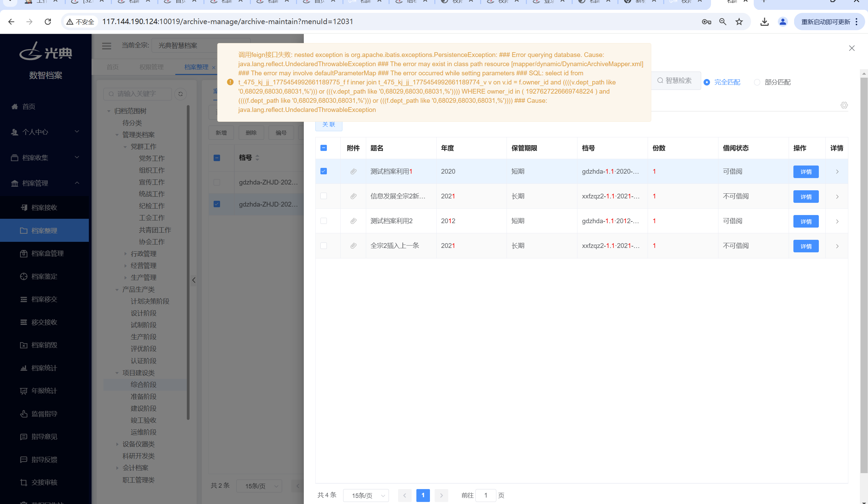
Task: Open 档案销毁 in the sidebar
Action: click(x=44, y=345)
